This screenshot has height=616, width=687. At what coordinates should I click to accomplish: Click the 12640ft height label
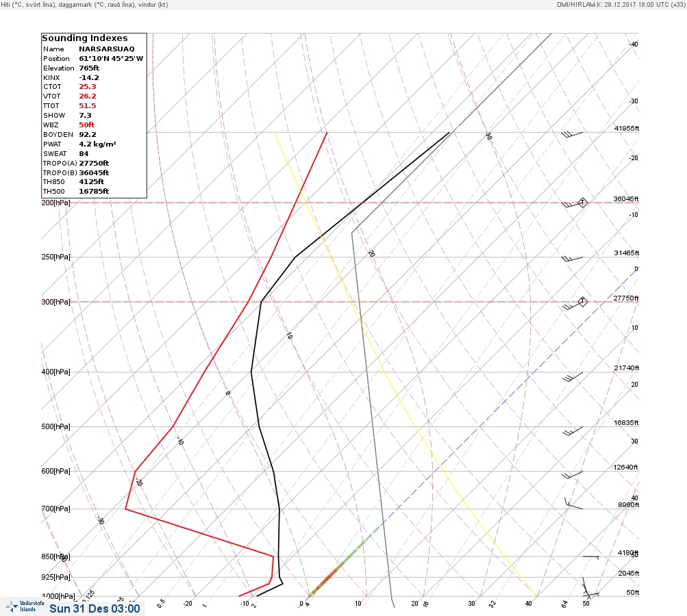tap(625, 467)
